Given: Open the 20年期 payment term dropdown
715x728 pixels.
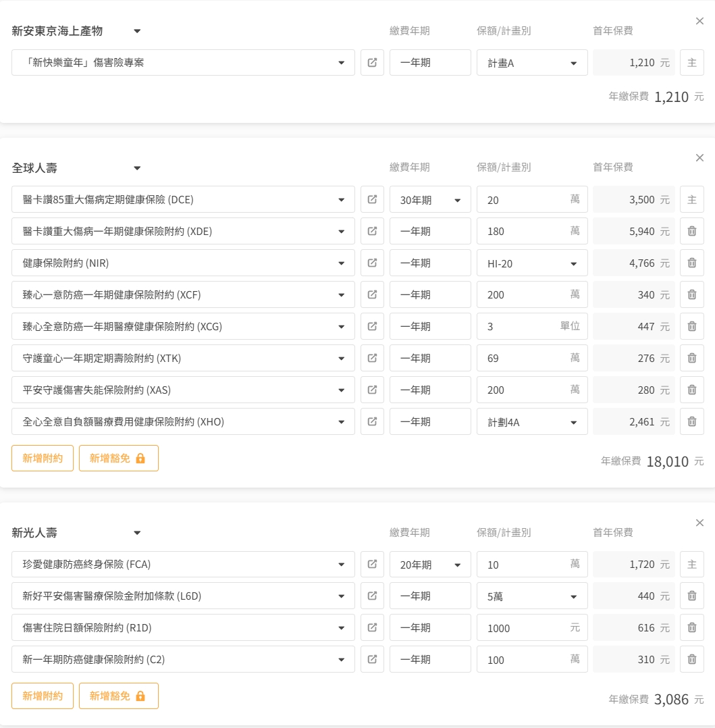Looking at the screenshot, I should pyautogui.click(x=430, y=564).
